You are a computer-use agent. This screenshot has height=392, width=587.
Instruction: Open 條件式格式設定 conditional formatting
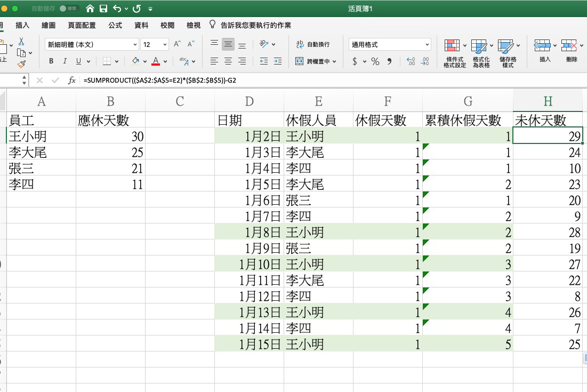point(454,52)
